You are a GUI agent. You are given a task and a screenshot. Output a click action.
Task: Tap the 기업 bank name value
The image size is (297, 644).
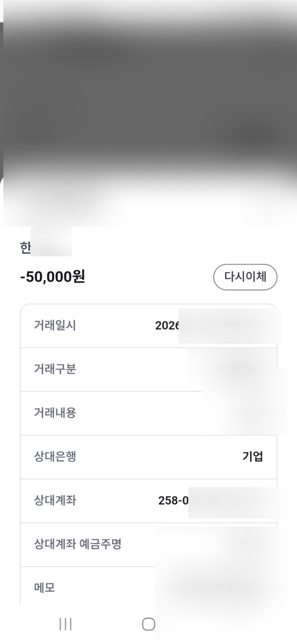(x=252, y=456)
